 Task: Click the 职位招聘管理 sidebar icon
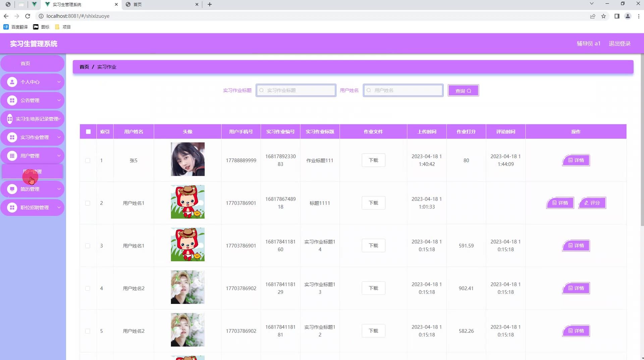point(12,208)
